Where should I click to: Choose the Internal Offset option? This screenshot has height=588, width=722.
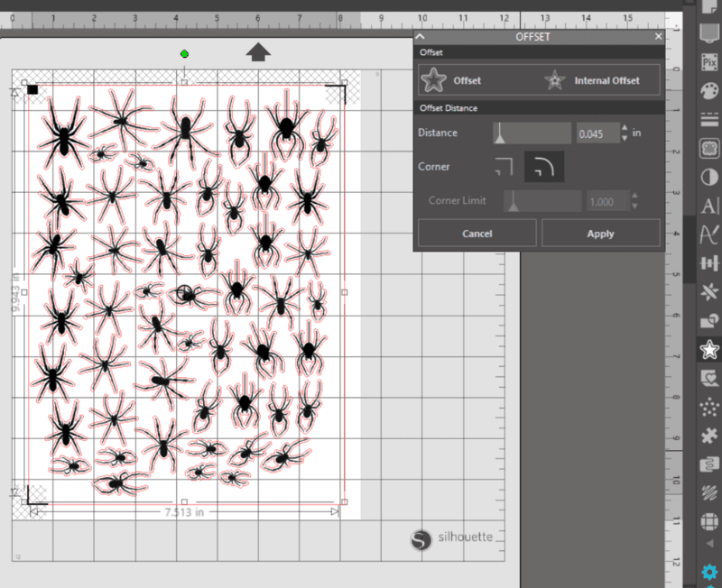593,81
